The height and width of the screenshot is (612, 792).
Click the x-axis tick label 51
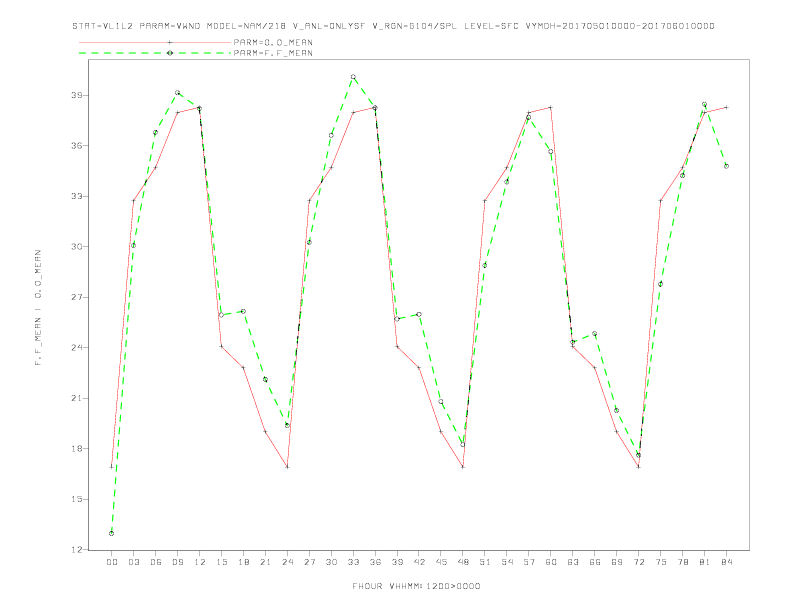click(485, 562)
